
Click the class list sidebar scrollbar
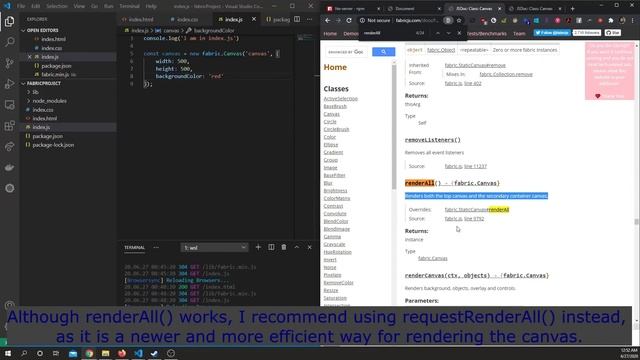point(393,127)
